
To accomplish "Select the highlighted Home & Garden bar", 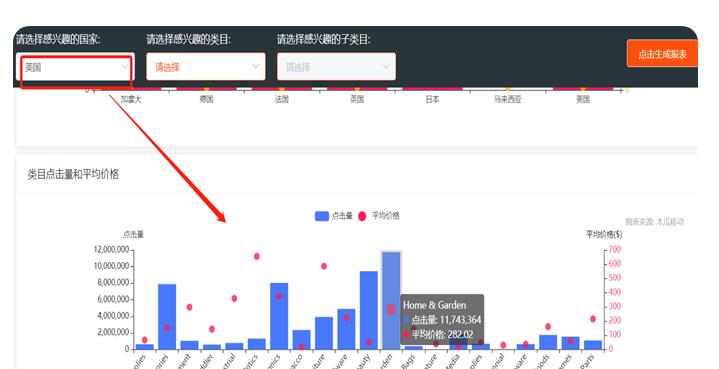I will (391, 300).
